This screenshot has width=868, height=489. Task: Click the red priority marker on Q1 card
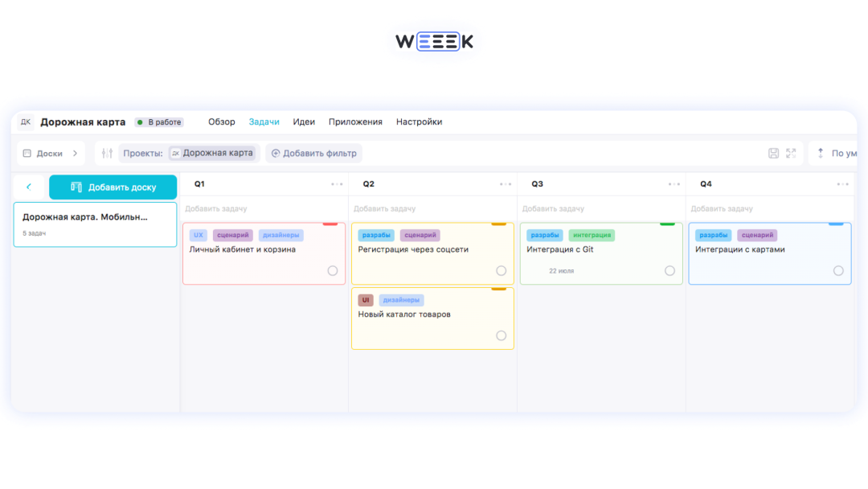tap(330, 224)
